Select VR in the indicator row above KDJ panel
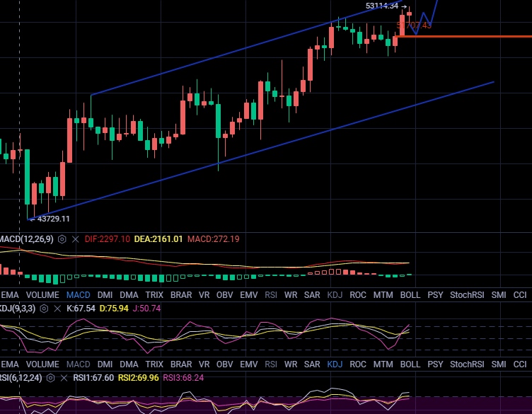The image size is (532, 414). (204, 295)
